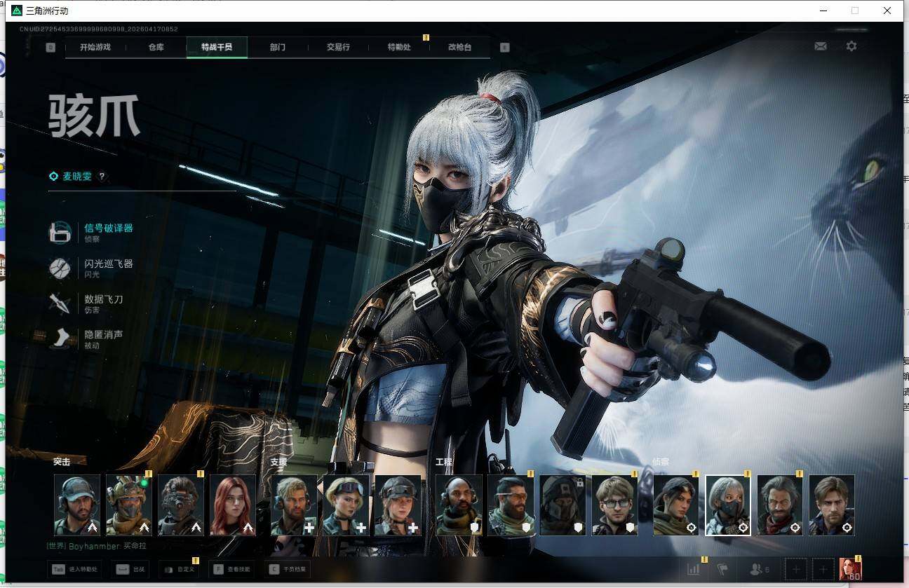Click the flag icon in bottom bar
Screen dimensions: 909x588
[x=723, y=569]
